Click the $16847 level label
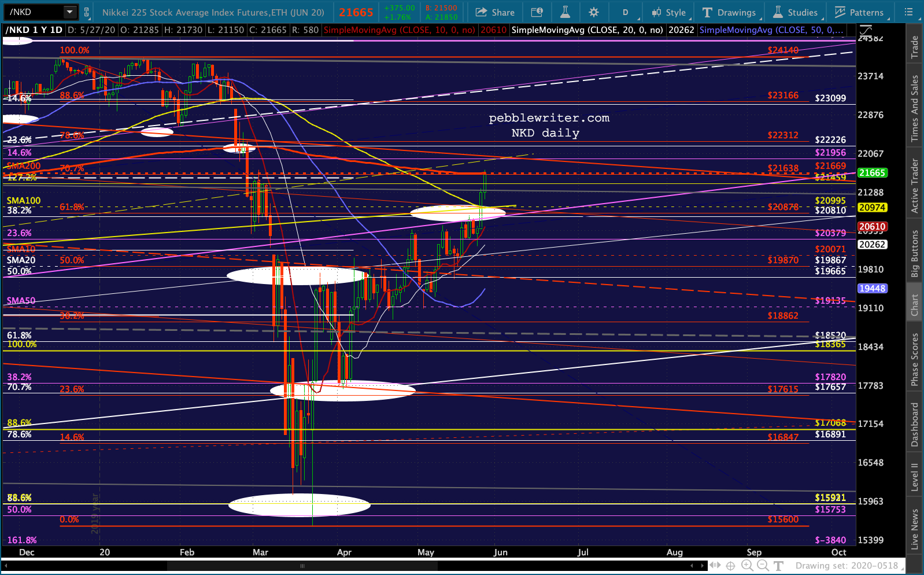 tap(783, 437)
